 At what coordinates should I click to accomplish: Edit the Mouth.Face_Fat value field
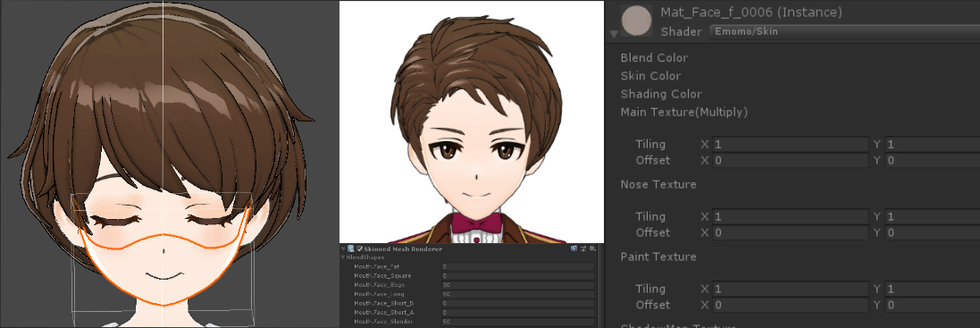pyautogui.click(x=517, y=266)
